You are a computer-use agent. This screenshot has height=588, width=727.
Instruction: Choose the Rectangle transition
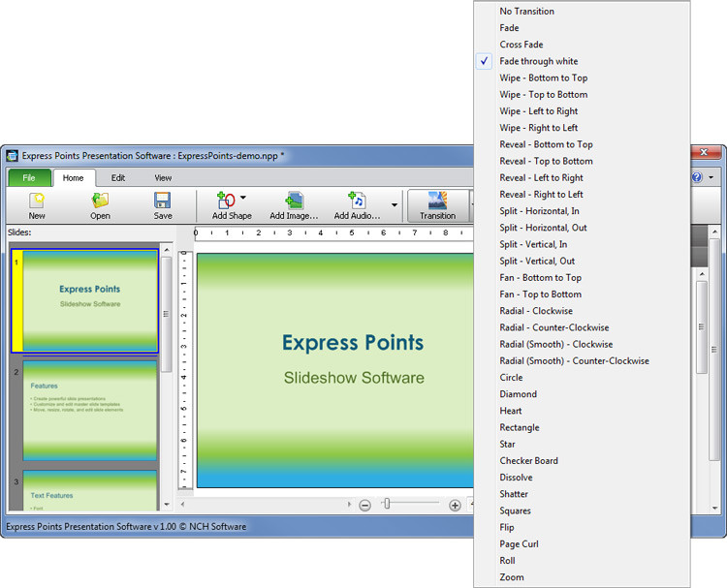pos(582,427)
